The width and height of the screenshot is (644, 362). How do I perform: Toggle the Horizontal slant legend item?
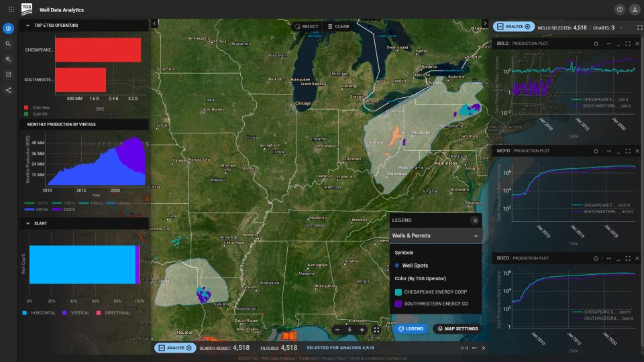tap(40, 312)
